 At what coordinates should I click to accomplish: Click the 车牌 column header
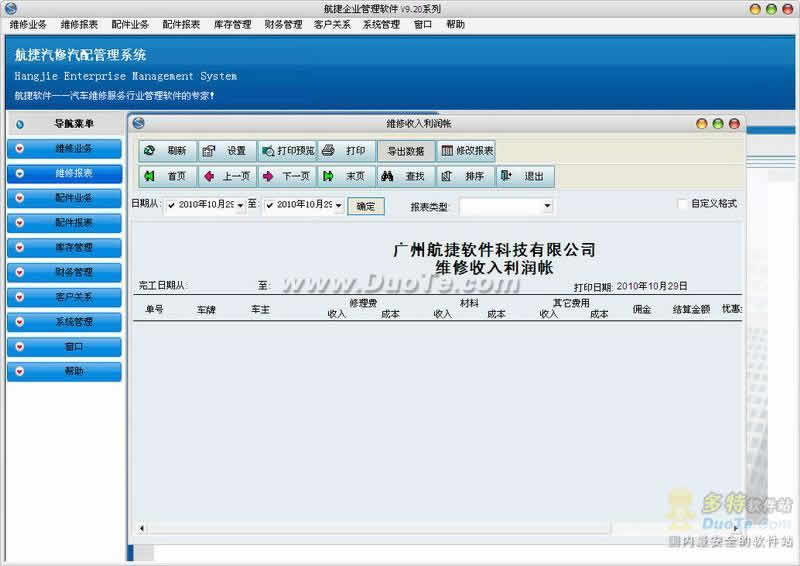206,309
